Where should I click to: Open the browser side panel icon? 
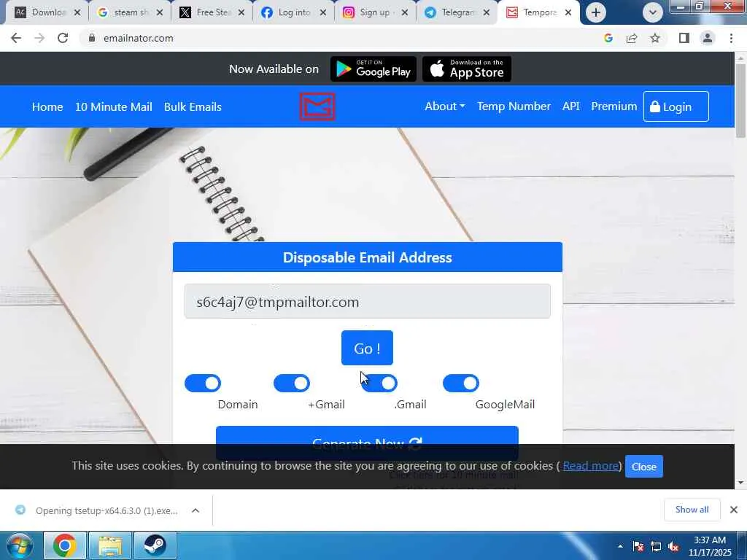point(684,38)
